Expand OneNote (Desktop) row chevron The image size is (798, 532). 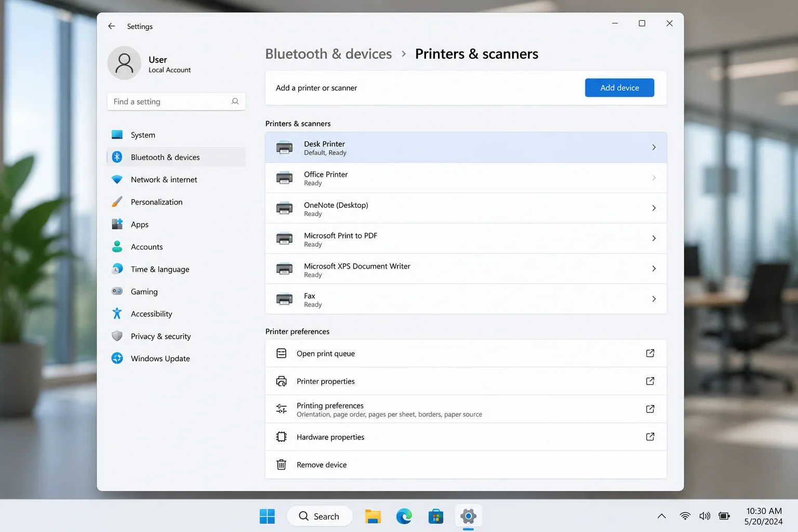pos(654,208)
